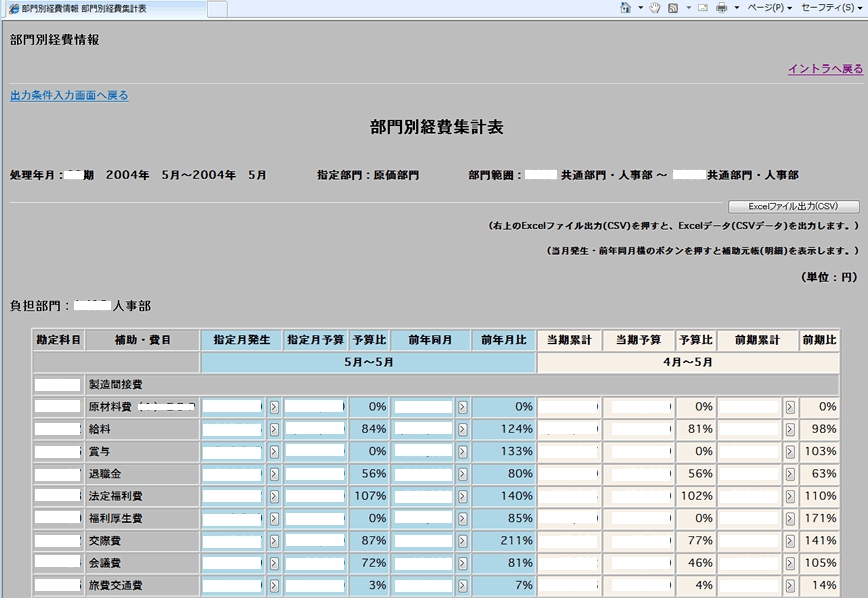The width and height of the screenshot is (868, 598).
Task: Click the 指定月発生 column header
Action: coord(242,340)
